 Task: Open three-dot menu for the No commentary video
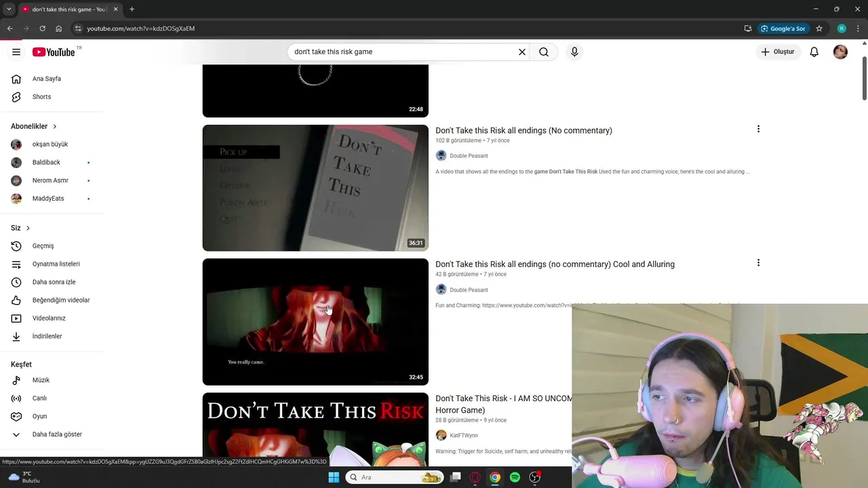pos(758,129)
